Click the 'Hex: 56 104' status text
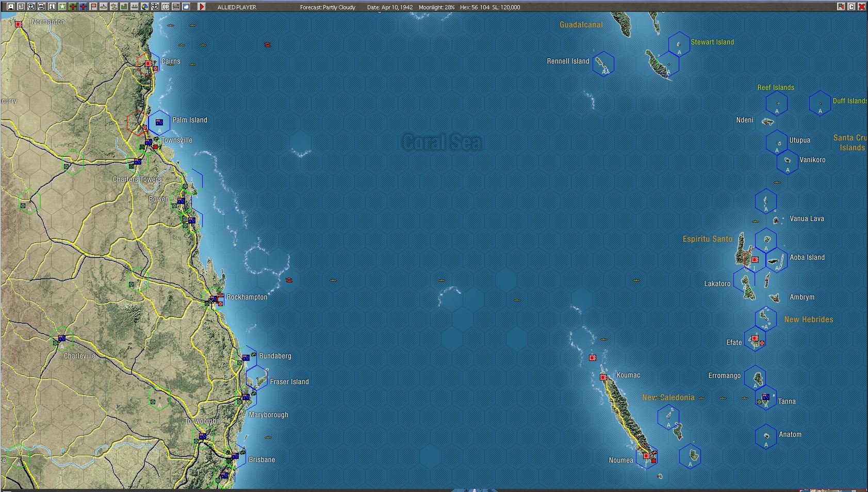This screenshot has width=868, height=492. pos(474,7)
